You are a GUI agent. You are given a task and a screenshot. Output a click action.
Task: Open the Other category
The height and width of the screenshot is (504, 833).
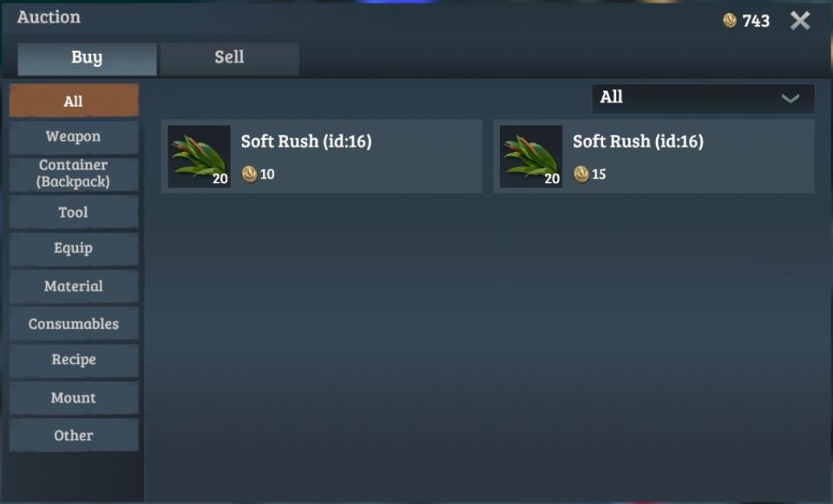[74, 435]
